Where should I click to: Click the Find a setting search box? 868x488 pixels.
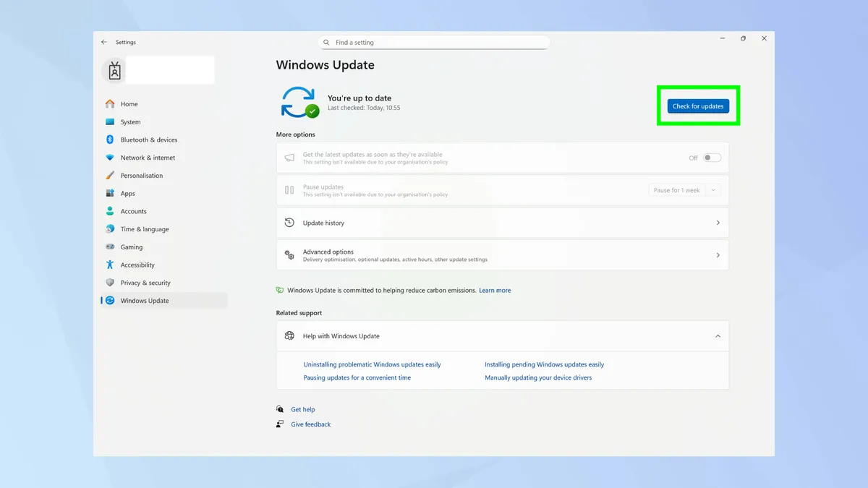coord(433,42)
